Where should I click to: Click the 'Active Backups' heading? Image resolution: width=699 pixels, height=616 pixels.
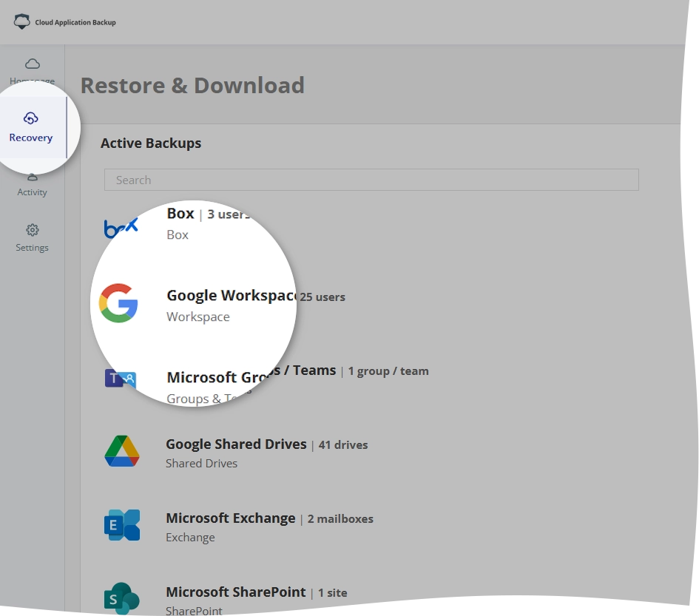coord(151,143)
